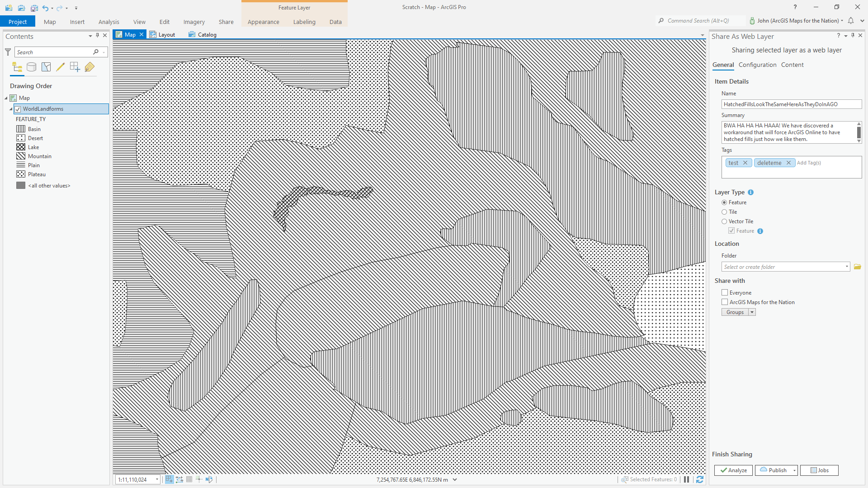This screenshot has width=868, height=488.
Task: Click the gray all other values swatch
Action: tap(21, 186)
